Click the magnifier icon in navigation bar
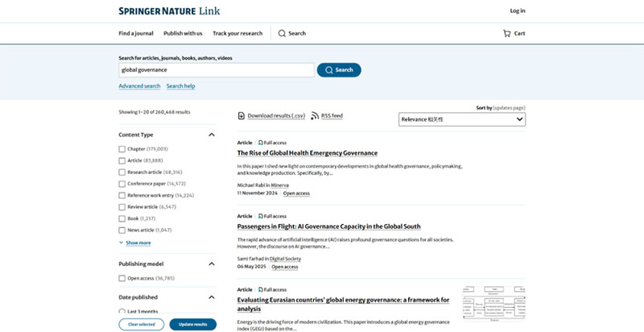This screenshot has height=332, width=644. 282,33
